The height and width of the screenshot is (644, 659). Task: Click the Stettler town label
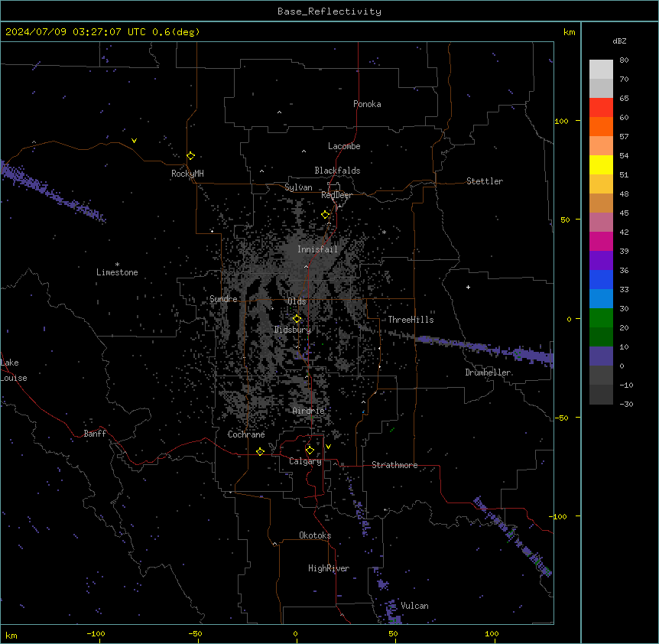(485, 181)
